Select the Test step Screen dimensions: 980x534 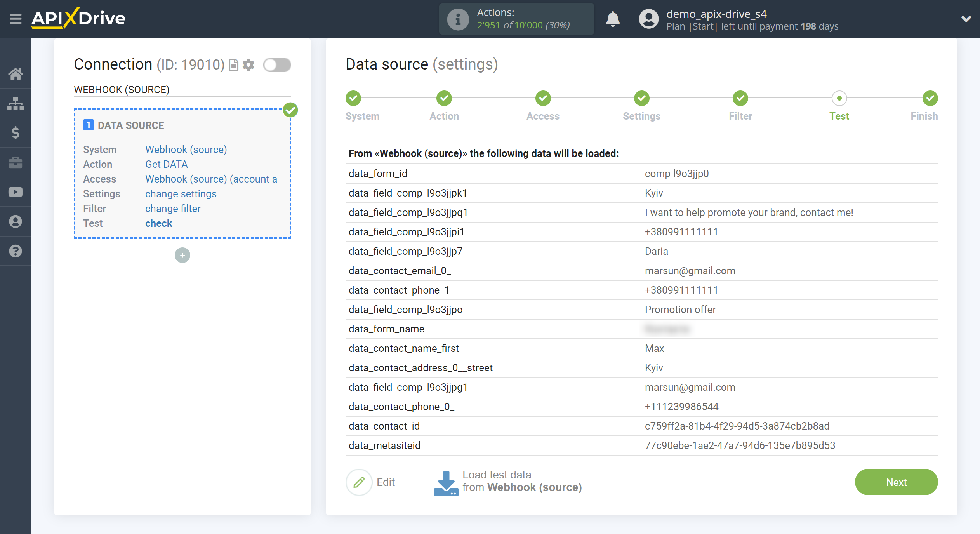839,98
